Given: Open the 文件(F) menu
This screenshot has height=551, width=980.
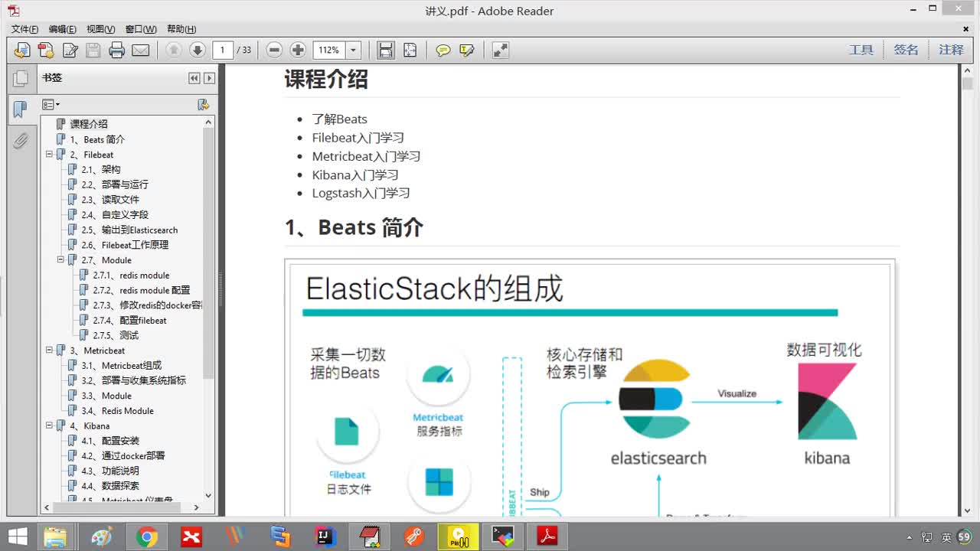Looking at the screenshot, I should (x=24, y=29).
